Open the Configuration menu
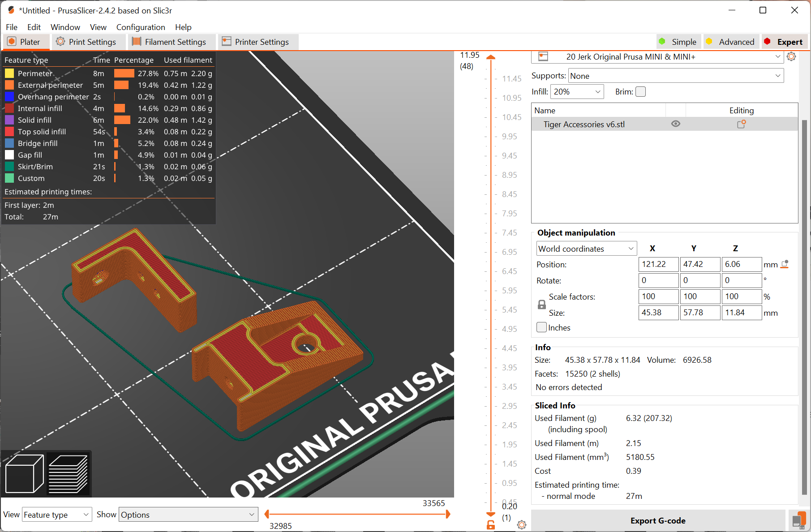This screenshot has width=811, height=532. pos(141,27)
